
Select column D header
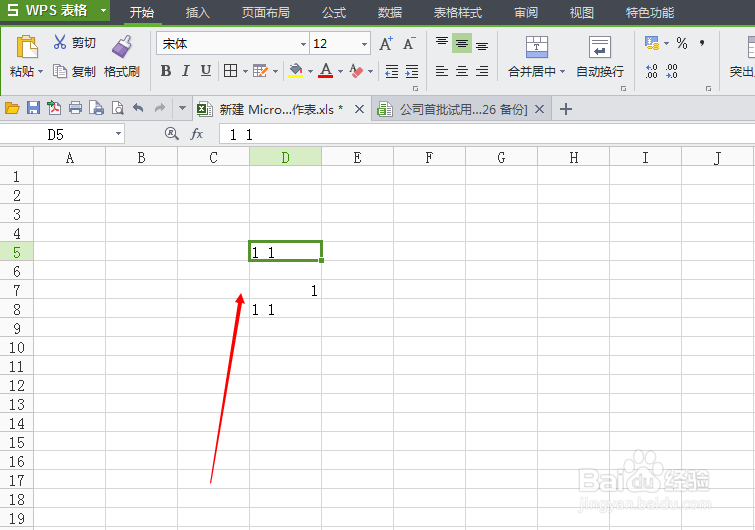pyautogui.click(x=286, y=157)
